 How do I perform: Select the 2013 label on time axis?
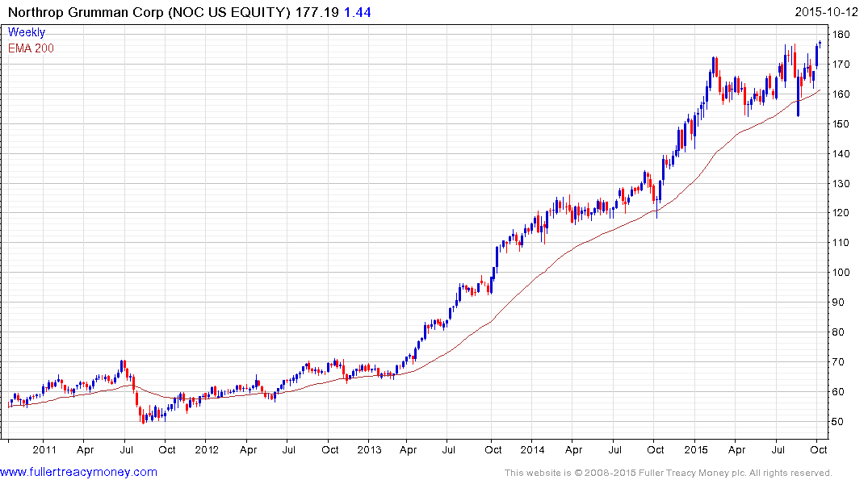click(x=369, y=449)
